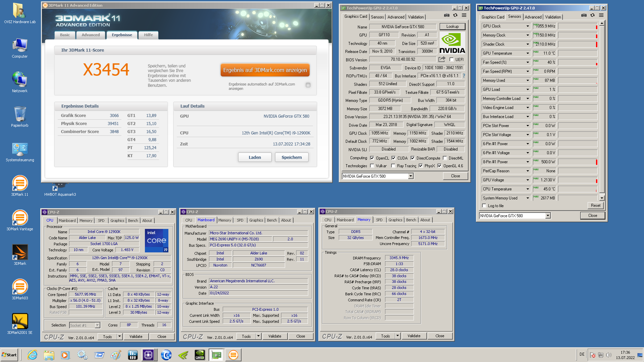The height and width of the screenshot is (362, 644).
Task: Click camera icon in GPU-Z Sensors window
Action: point(584,15)
